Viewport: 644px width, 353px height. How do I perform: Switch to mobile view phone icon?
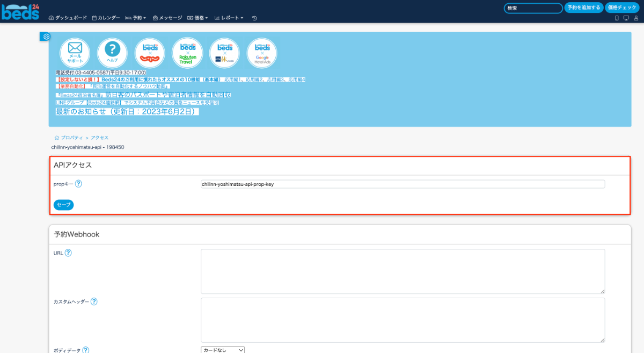click(617, 18)
